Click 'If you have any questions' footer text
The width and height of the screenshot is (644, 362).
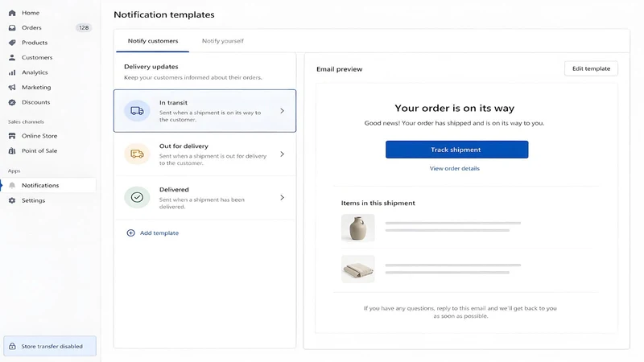[460, 312]
